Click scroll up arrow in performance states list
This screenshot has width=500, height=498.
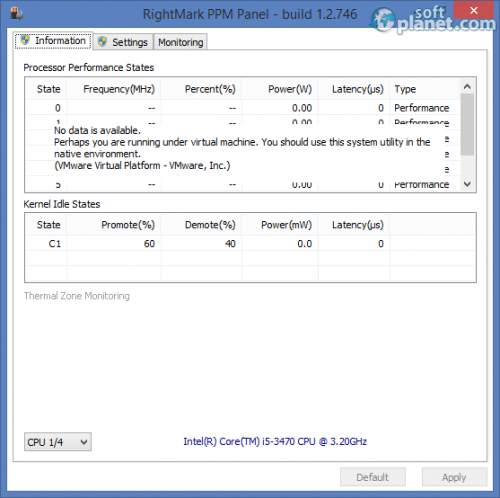467,86
